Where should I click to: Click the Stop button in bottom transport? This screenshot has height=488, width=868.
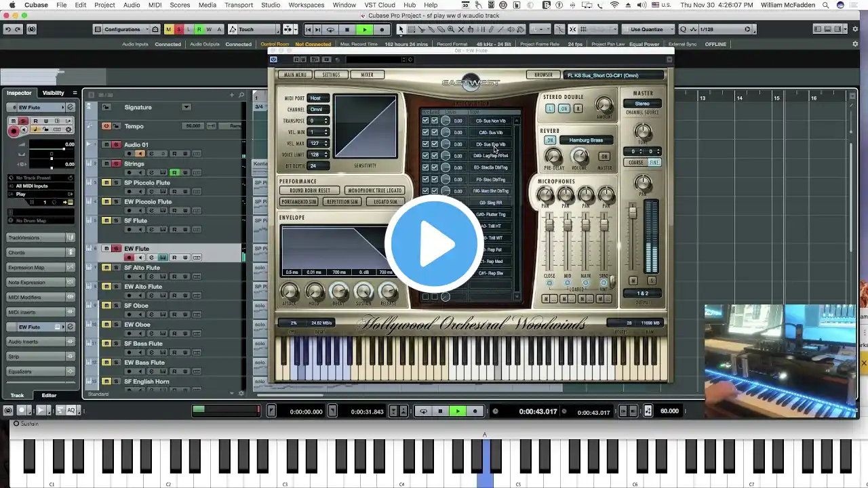(x=440, y=411)
